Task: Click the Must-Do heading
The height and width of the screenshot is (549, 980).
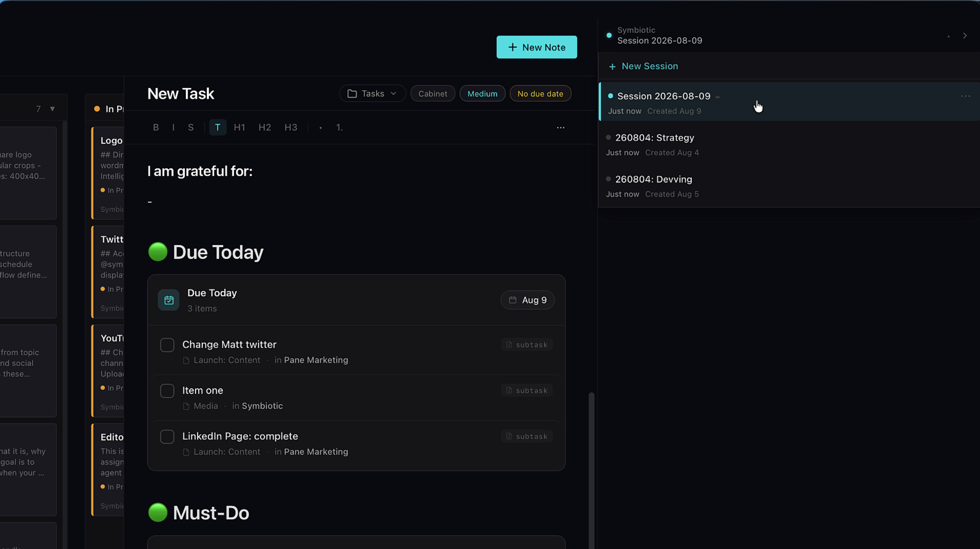Action: click(211, 513)
